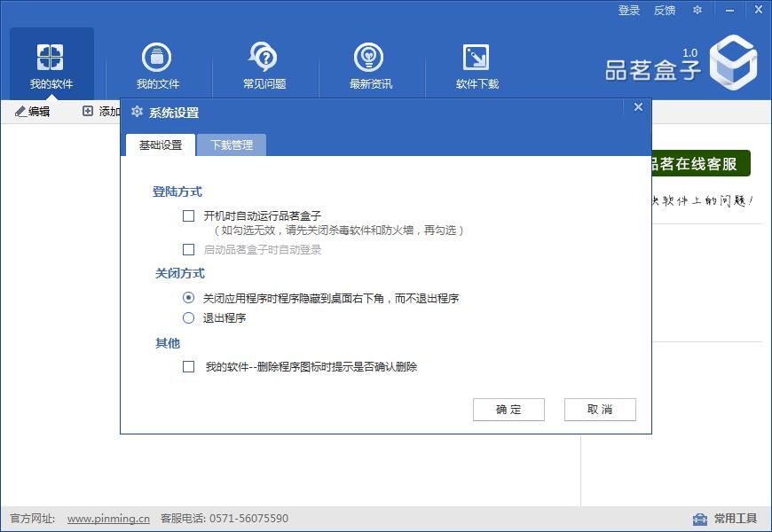Confirm settings with 确定
Screen dimensions: 772x532
click(x=508, y=409)
